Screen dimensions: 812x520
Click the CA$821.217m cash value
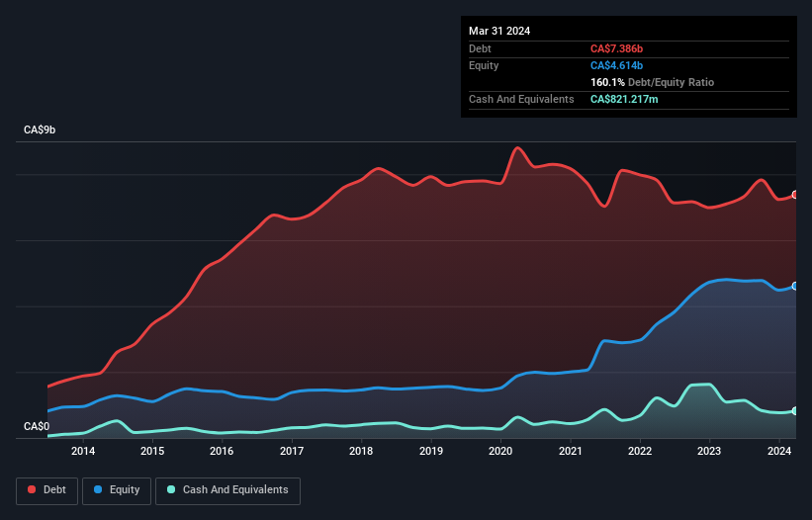coord(624,99)
